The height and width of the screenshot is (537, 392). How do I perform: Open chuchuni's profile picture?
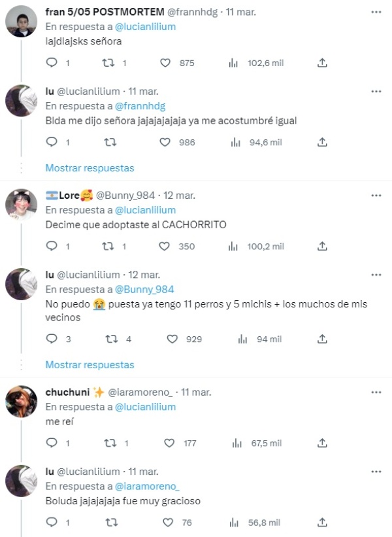21,402
